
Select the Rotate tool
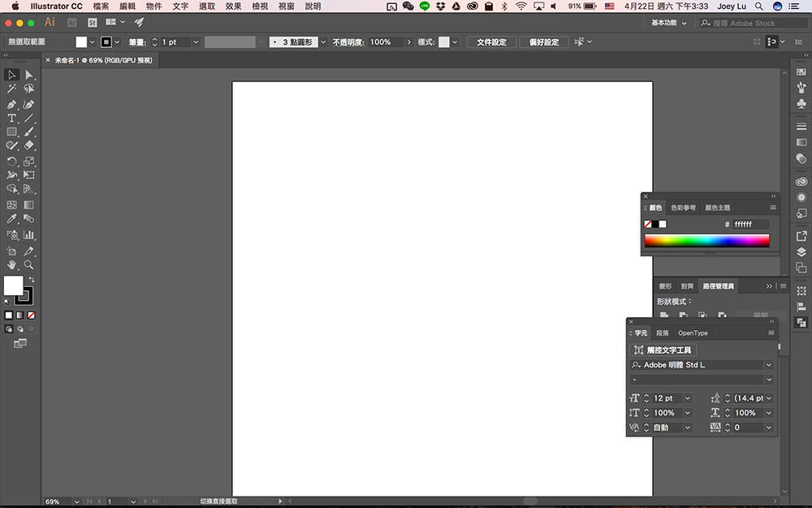coord(12,162)
